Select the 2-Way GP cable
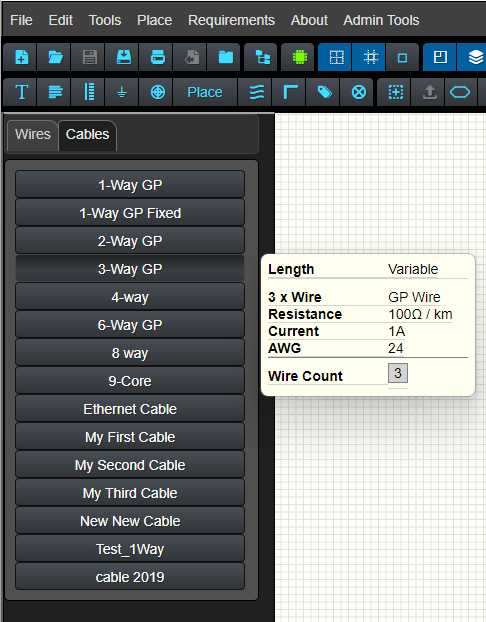The image size is (486, 622). pos(130,241)
